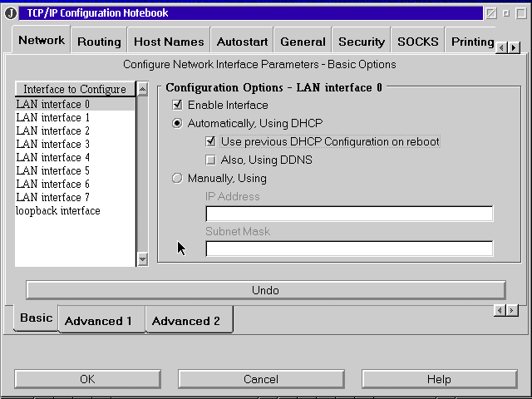The image size is (532, 399).
Task: Switch to the Advanced 2 page tab
Action: point(190,320)
